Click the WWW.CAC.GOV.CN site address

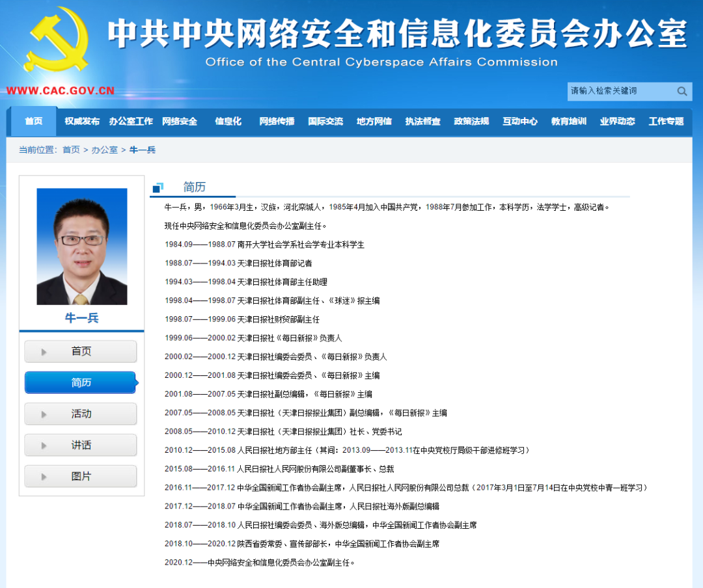pyautogui.click(x=61, y=90)
